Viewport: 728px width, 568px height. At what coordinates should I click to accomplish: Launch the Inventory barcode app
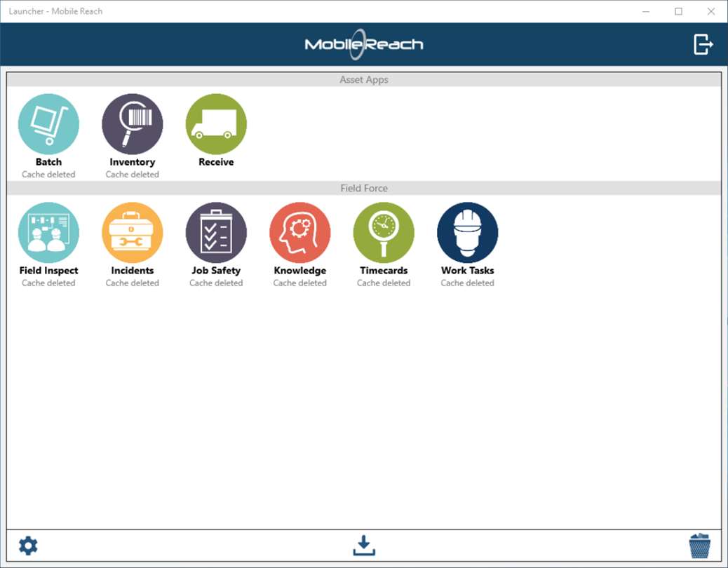click(x=133, y=124)
